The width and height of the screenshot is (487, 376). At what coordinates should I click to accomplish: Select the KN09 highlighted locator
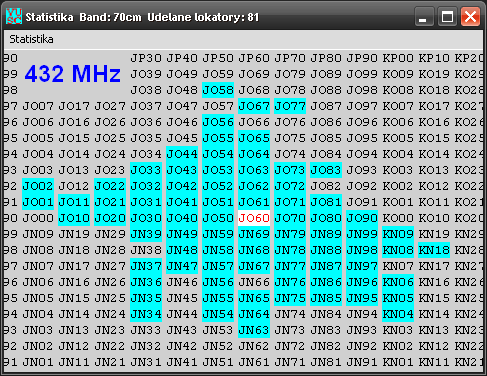pyautogui.click(x=398, y=234)
